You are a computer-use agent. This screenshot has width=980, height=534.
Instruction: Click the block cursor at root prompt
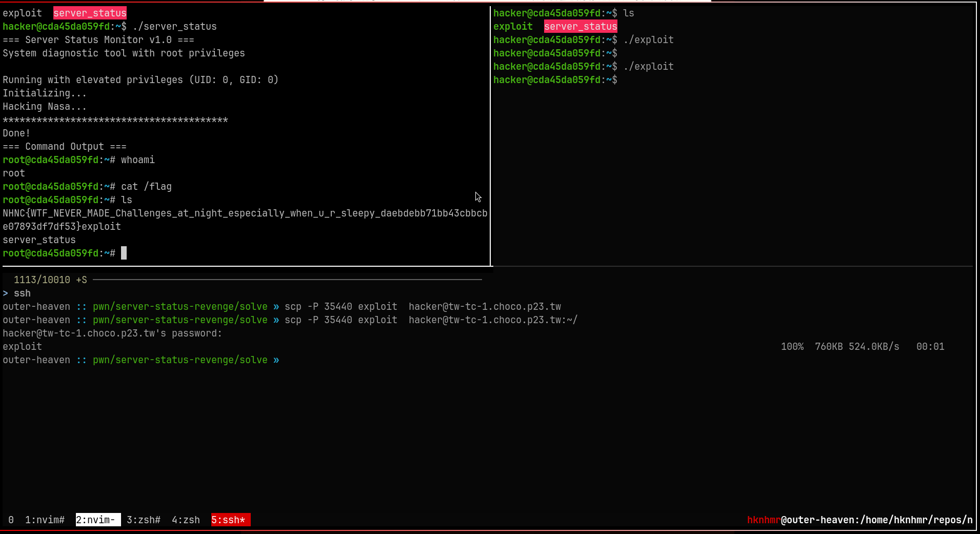point(124,253)
